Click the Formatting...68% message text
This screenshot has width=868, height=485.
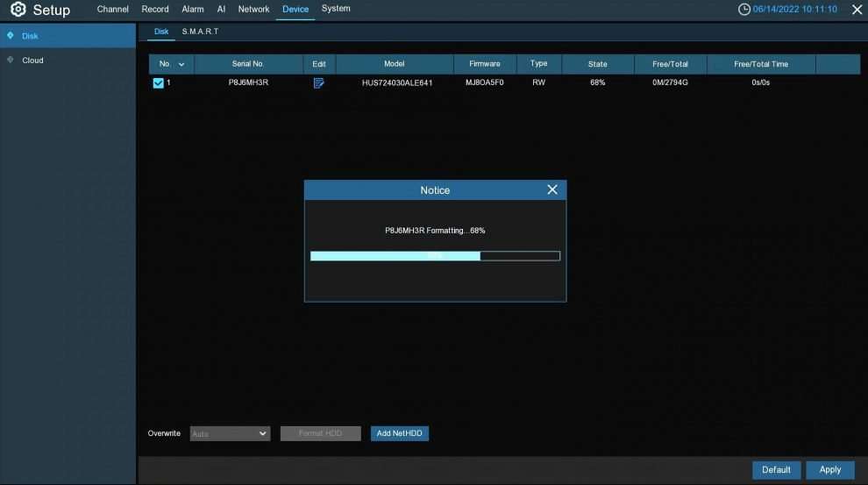(435, 231)
